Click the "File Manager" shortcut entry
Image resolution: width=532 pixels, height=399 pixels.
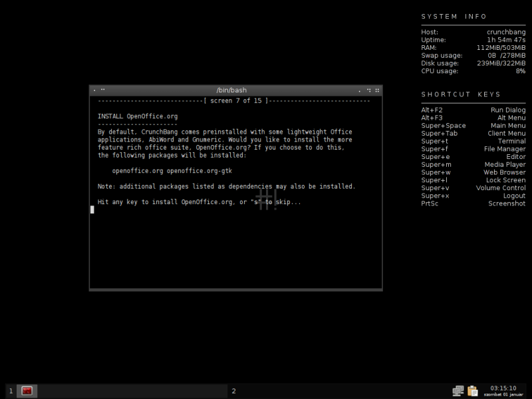[x=505, y=149]
